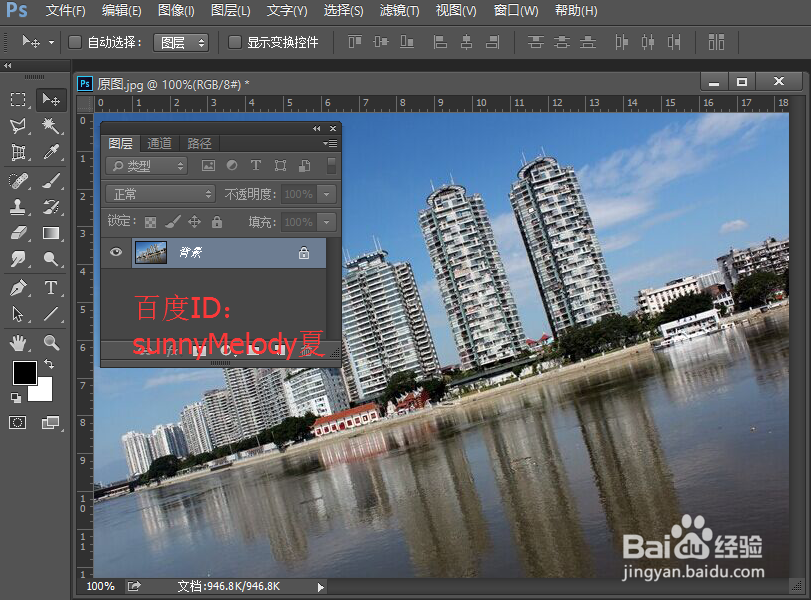811x600 pixels.
Task: Select the Horizontal Type tool
Action: click(x=51, y=288)
